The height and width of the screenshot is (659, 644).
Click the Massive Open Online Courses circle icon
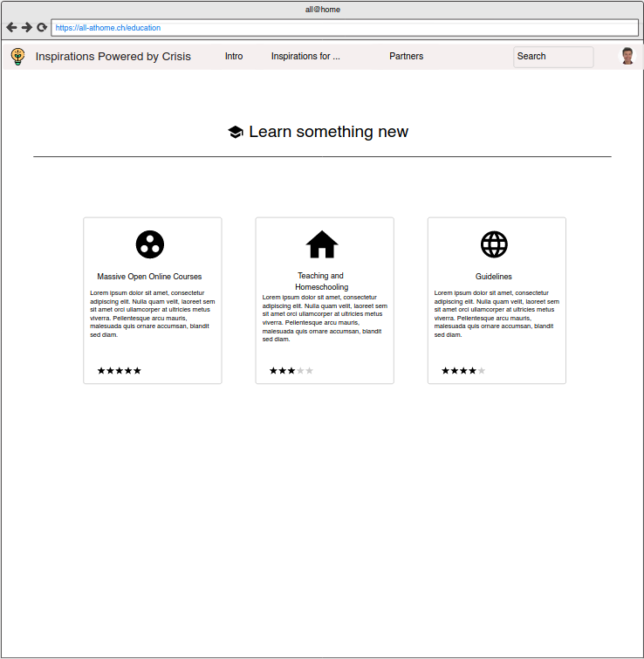tap(150, 244)
